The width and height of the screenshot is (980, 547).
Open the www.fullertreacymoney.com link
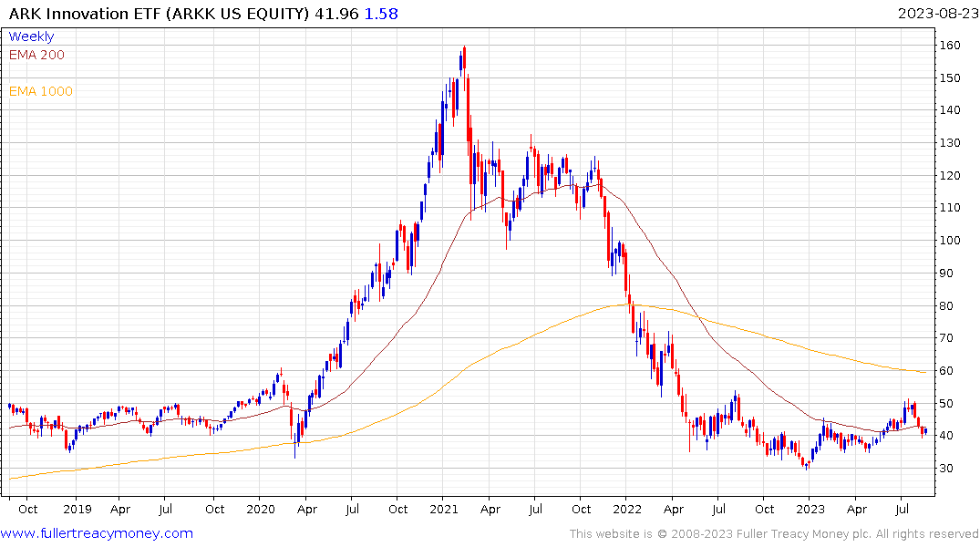point(97,533)
